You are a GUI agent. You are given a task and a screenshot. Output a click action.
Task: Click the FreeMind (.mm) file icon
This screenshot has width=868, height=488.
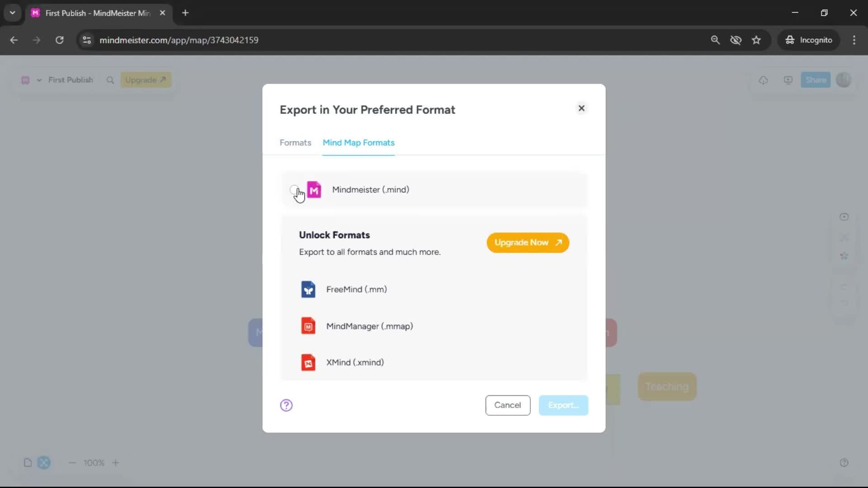pos(308,290)
